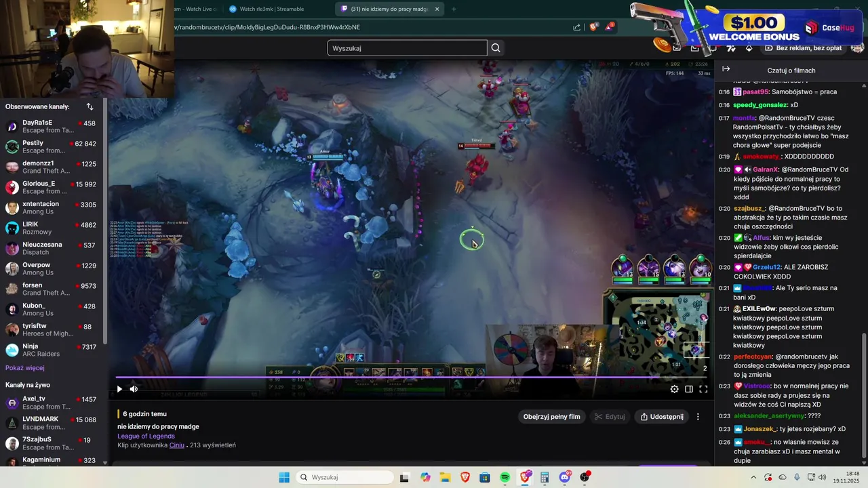The height and width of the screenshot is (488, 868).
Task: Open Calculator from the taskbar
Action: (545, 477)
